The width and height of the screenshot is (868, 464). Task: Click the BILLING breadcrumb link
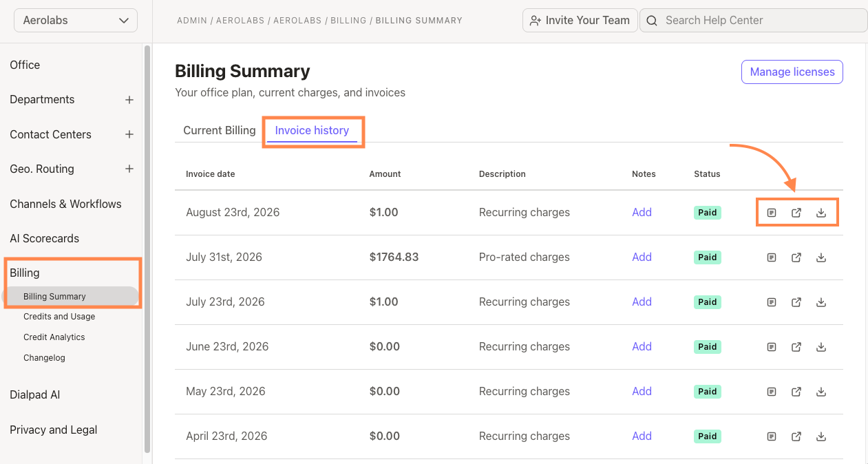tap(348, 21)
